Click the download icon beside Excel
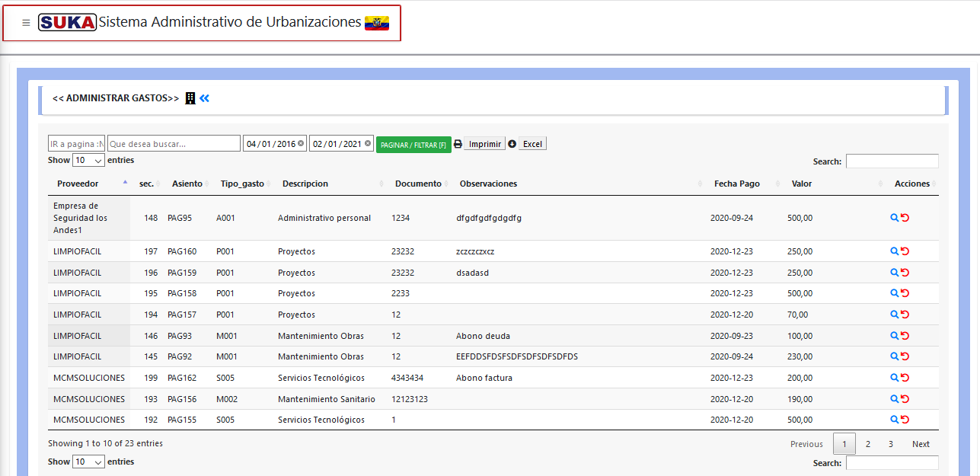The width and height of the screenshot is (980, 476). tap(512, 144)
